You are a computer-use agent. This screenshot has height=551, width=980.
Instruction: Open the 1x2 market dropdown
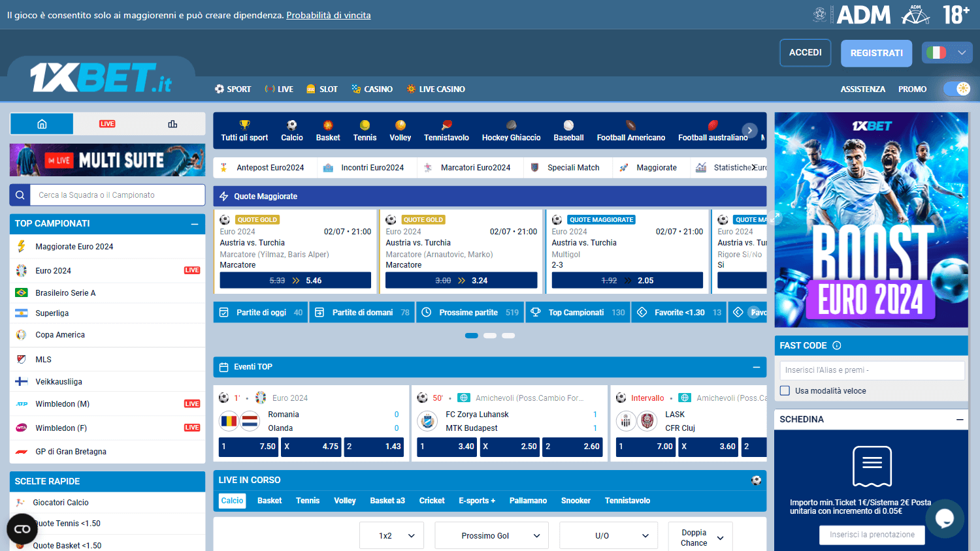(392, 535)
